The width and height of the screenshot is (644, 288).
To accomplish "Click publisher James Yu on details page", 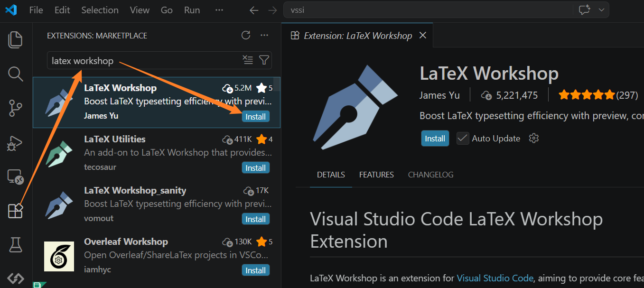I will (439, 95).
